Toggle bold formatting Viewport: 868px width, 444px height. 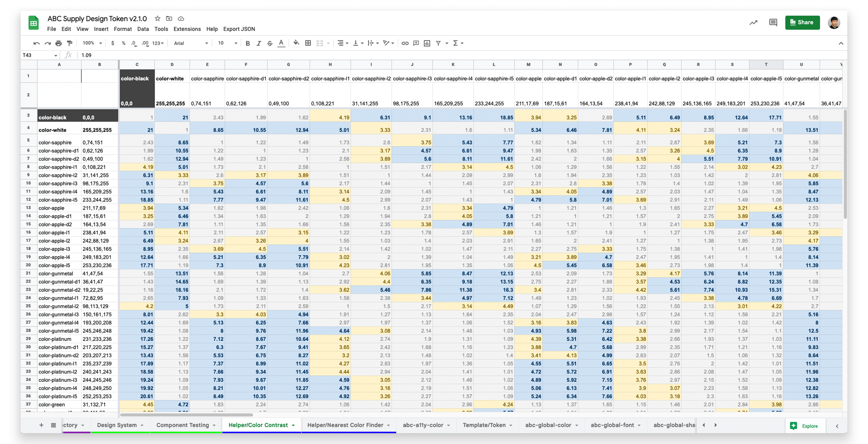tap(248, 43)
